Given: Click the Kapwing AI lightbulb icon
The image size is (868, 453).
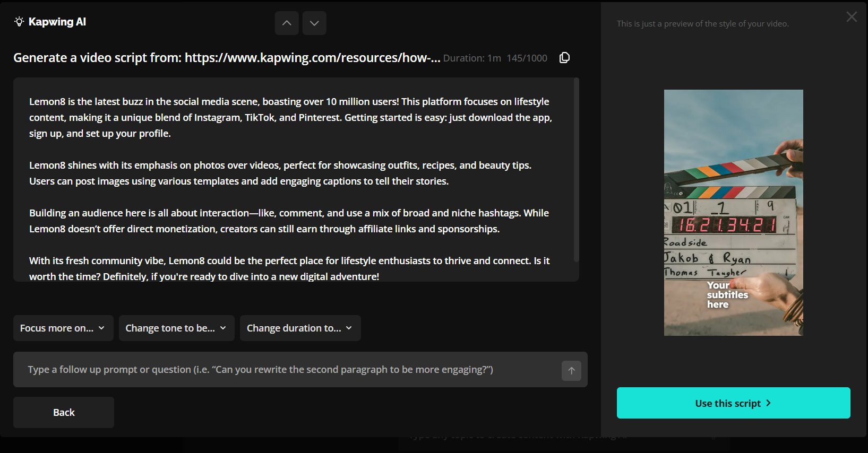Looking at the screenshot, I should tap(19, 22).
